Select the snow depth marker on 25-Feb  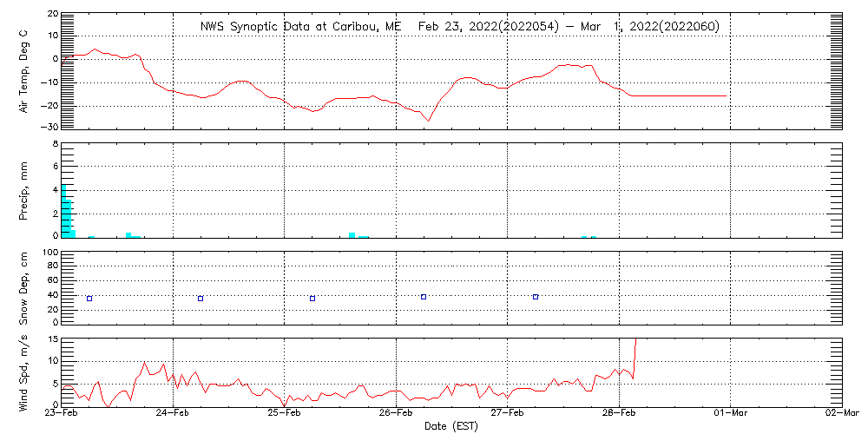[x=312, y=299]
